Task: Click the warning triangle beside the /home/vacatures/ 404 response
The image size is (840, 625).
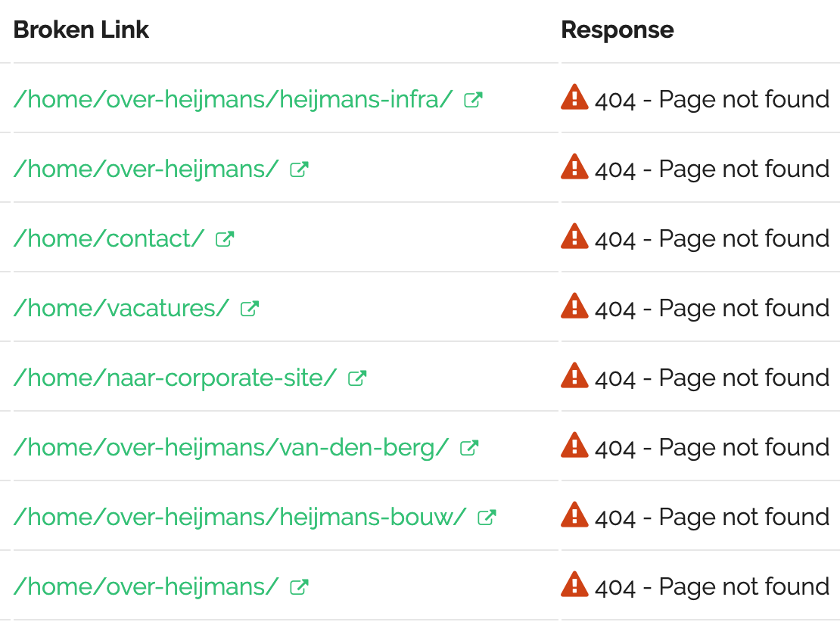Action: (x=574, y=306)
